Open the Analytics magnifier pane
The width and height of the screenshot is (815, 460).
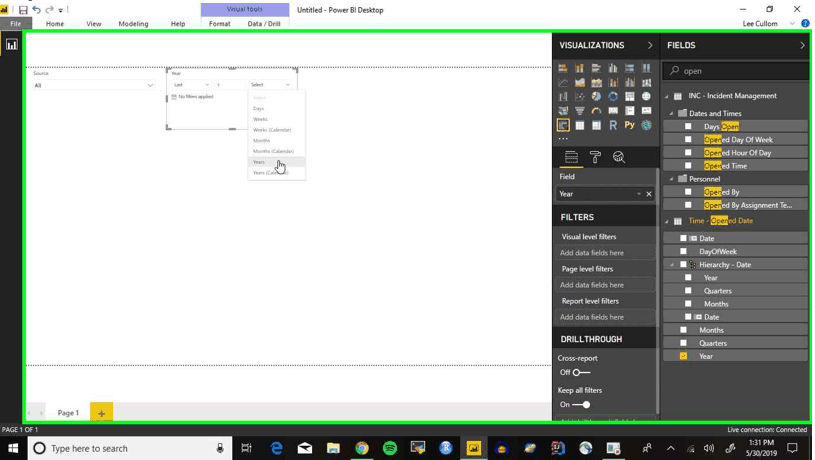coord(619,157)
